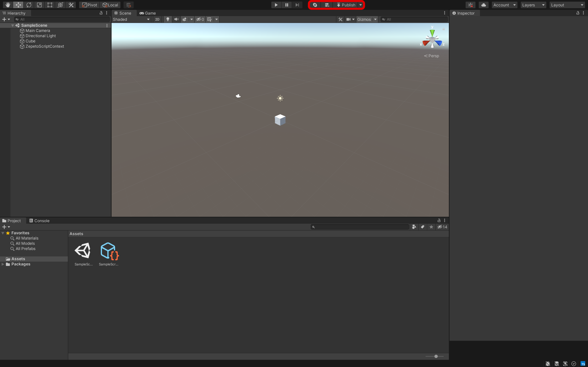Toggle scene lighting with the lightbulb icon
Viewport: 588px width, 367px height.
point(168,19)
